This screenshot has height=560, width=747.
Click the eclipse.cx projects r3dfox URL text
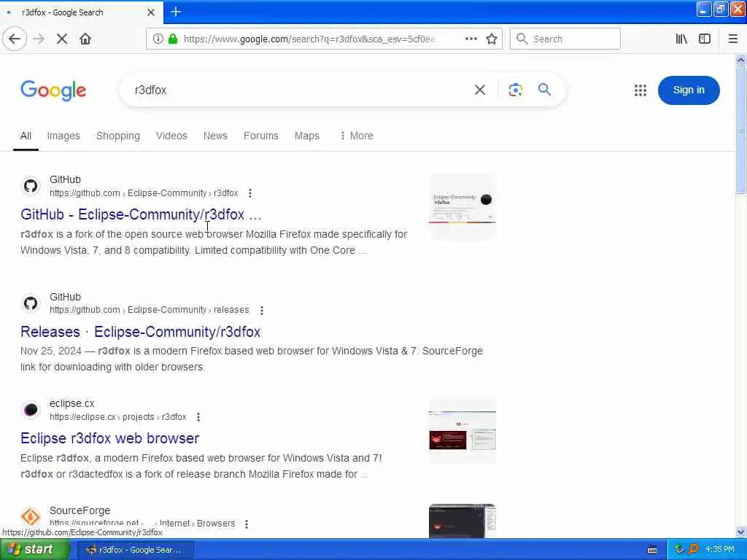(x=117, y=417)
